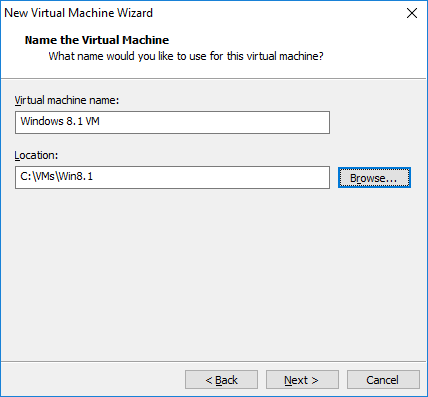Click the "Name the Virtual Machine" heading

coord(97,40)
